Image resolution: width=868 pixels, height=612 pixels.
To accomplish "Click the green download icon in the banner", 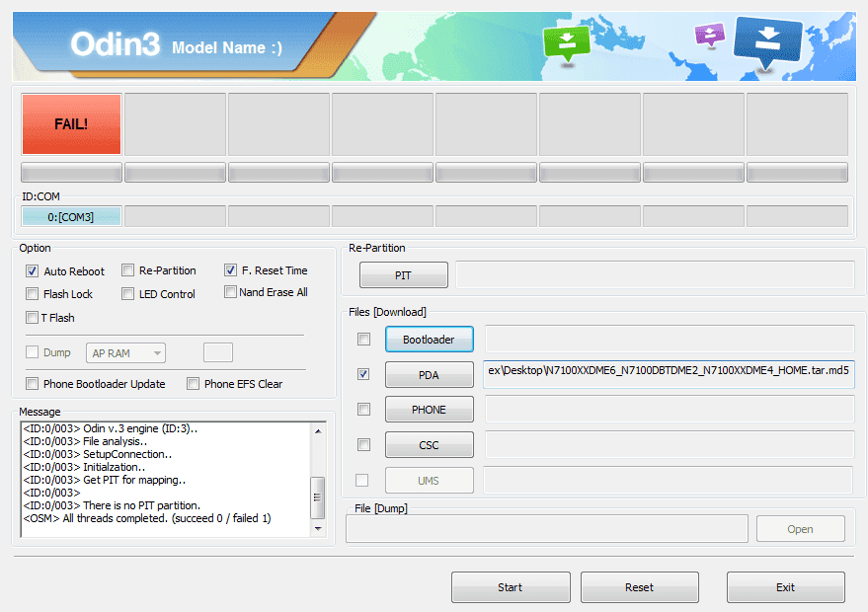I will [x=567, y=43].
